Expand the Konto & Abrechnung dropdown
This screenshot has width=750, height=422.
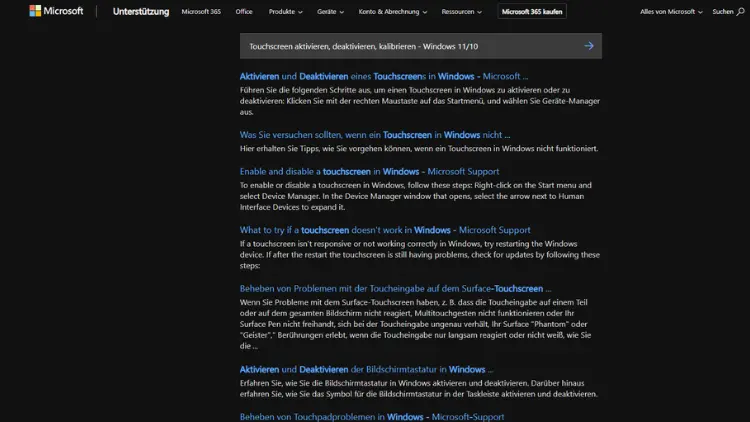tap(393, 11)
